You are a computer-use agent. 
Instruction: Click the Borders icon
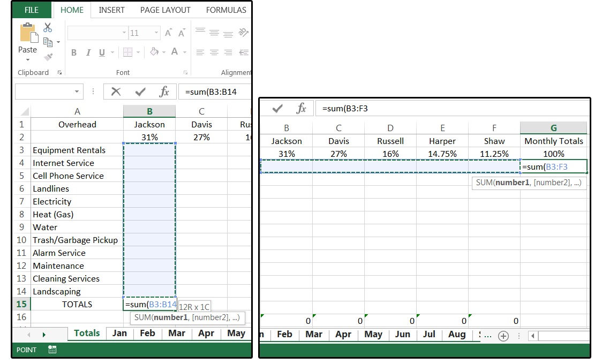(x=127, y=52)
